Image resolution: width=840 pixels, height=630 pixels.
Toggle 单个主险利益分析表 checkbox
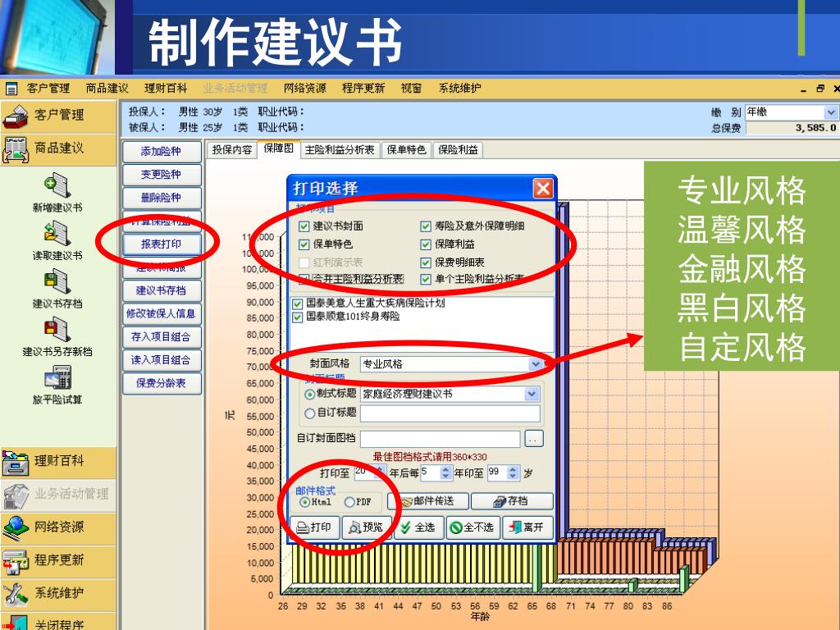point(426,279)
